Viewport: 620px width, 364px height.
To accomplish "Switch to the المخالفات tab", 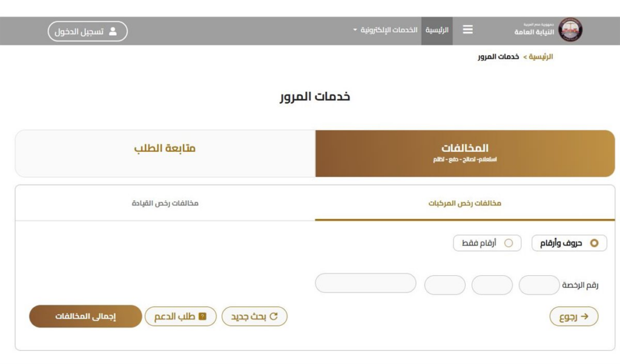I will [465, 153].
